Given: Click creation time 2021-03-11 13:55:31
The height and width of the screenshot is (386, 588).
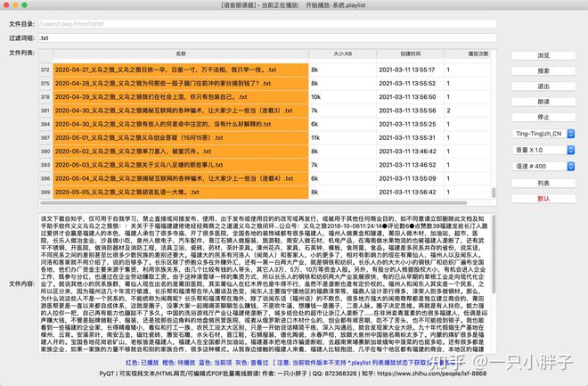Looking at the screenshot, I should pyautogui.click(x=410, y=137).
